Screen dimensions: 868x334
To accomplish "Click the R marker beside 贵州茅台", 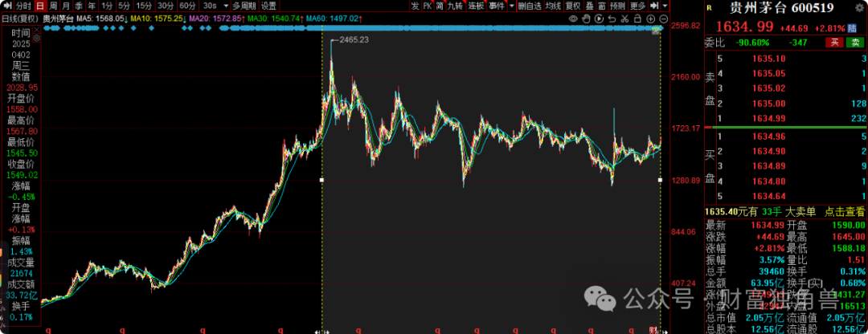I will pyautogui.click(x=709, y=8).
